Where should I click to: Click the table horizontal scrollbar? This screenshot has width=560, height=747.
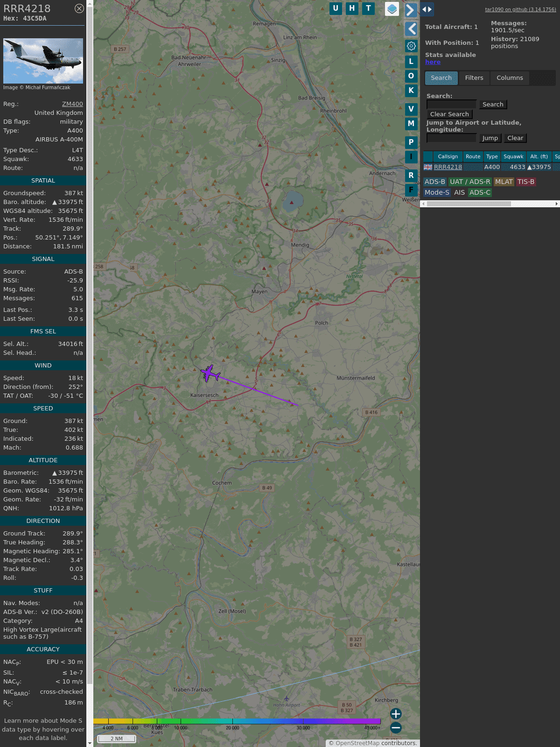tap(469, 204)
